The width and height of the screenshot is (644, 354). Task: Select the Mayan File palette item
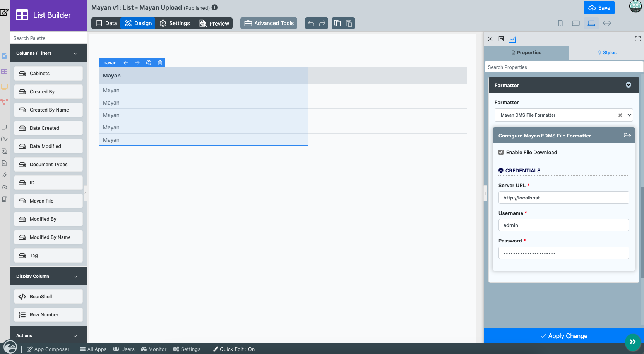coord(48,201)
